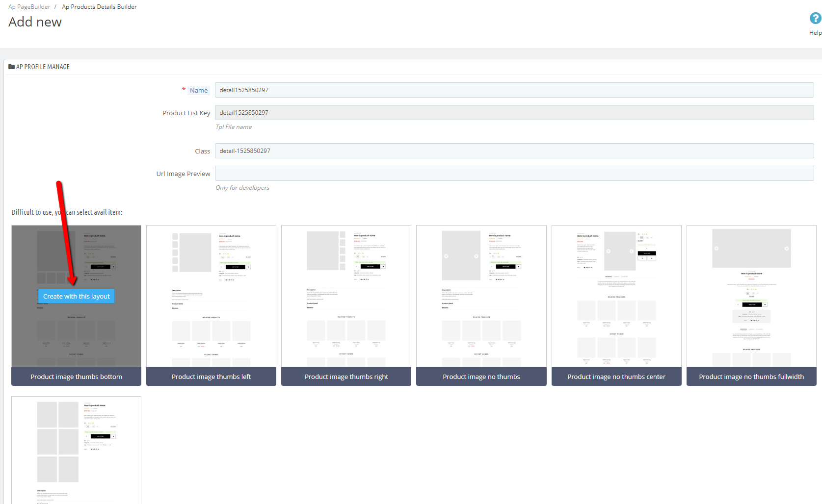Select no thumbs center layout preview thumbnail

click(x=616, y=296)
